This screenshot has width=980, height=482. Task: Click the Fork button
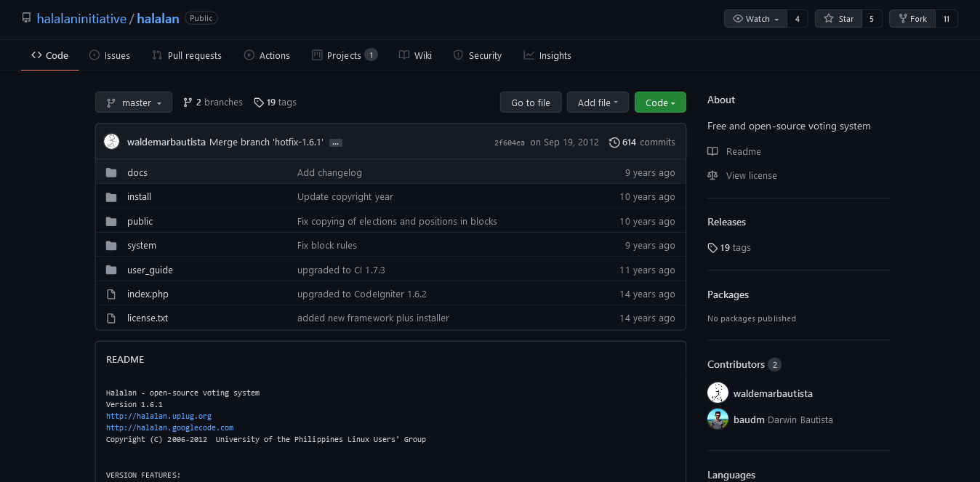click(x=912, y=19)
